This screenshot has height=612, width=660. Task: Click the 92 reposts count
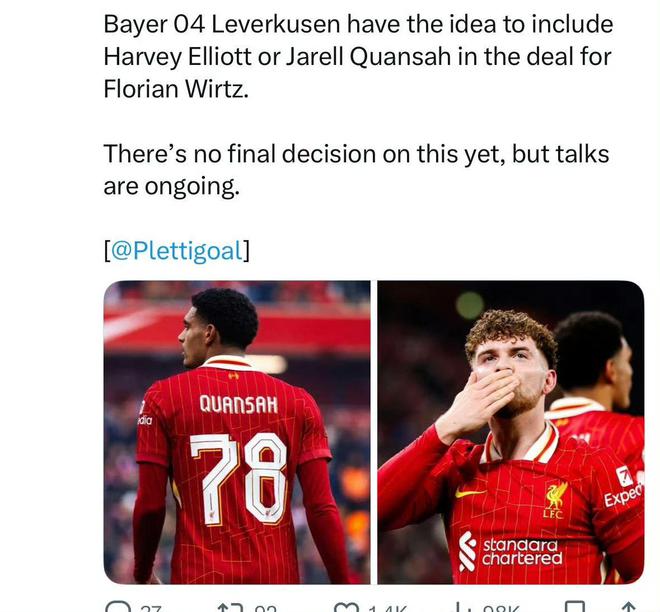point(266,609)
